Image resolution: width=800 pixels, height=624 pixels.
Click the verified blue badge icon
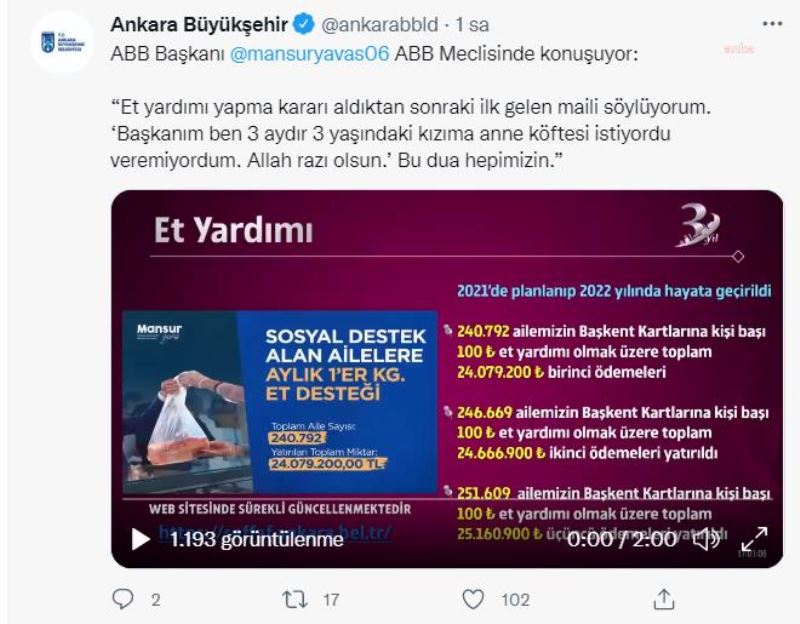pyautogui.click(x=304, y=24)
